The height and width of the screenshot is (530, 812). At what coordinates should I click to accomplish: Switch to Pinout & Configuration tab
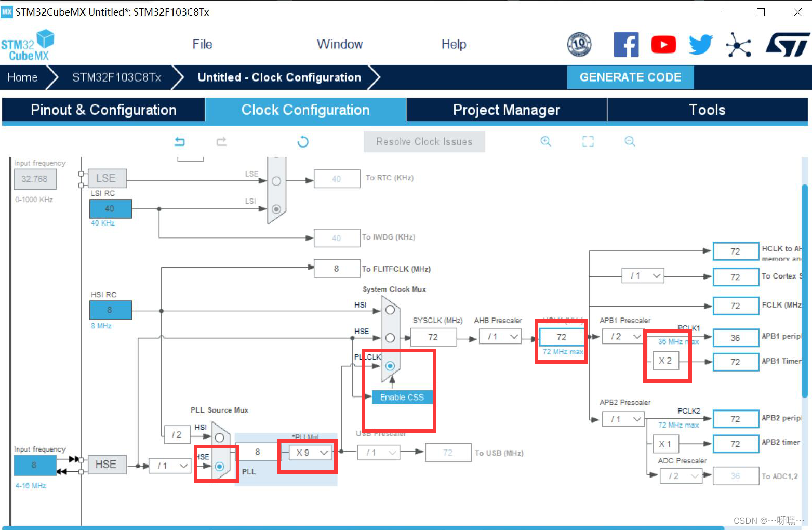point(103,110)
